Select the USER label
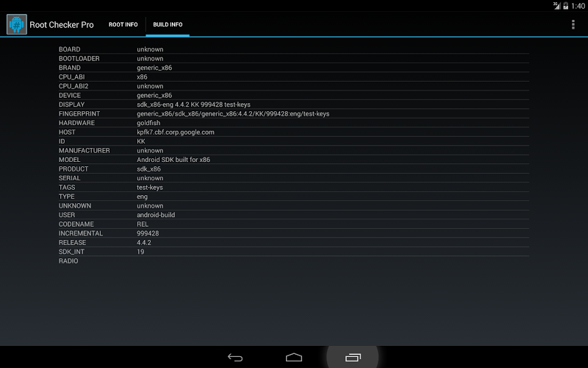The width and height of the screenshot is (588, 368). pyautogui.click(x=67, y=215)
